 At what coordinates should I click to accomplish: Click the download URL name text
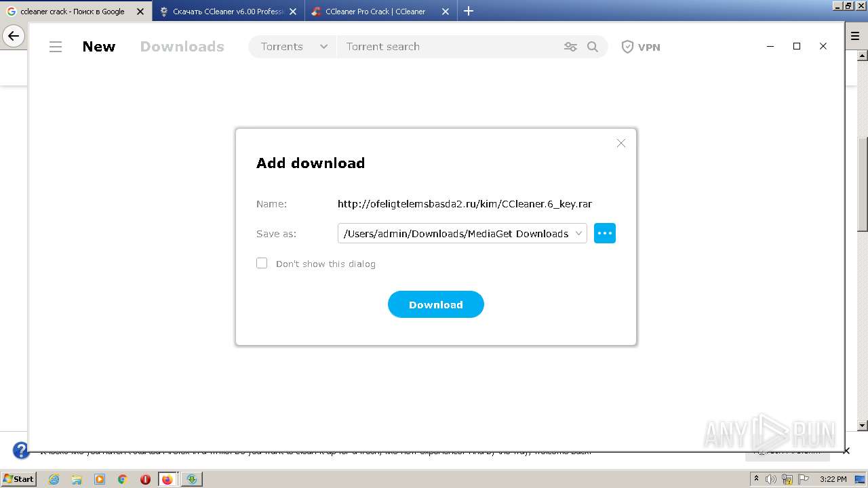click(465, 203)
